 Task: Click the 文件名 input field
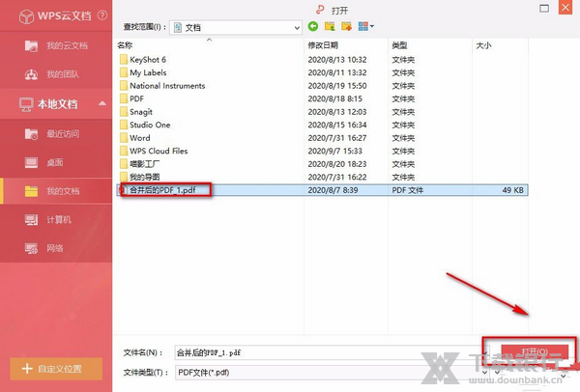[x=327, y=352]
